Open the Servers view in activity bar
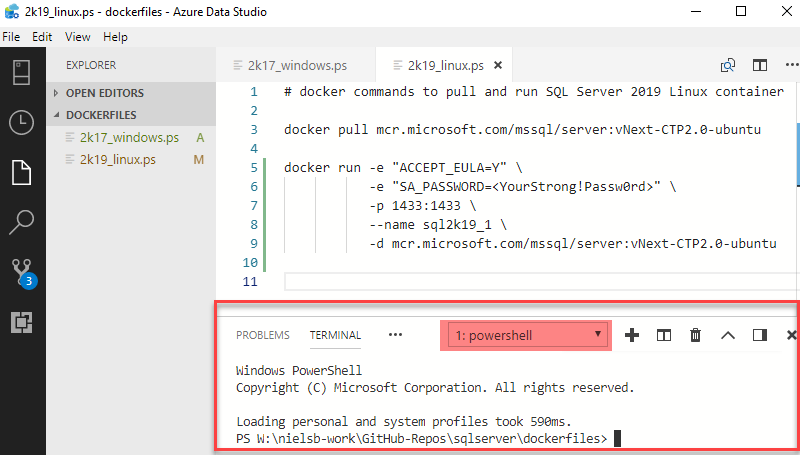Viewport: 800px width, 455px height. (x=21, y=72)
